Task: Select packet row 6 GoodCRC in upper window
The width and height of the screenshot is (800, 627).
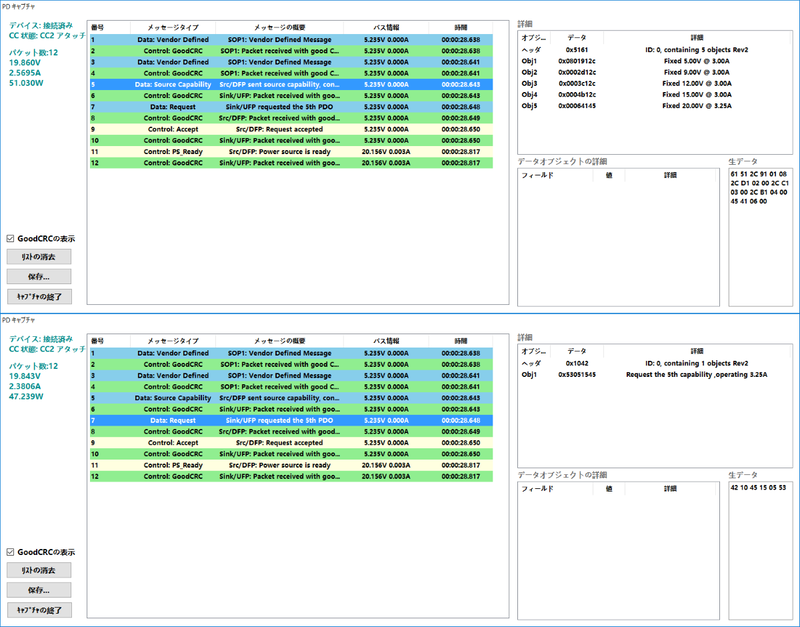Action: [291, 96]
